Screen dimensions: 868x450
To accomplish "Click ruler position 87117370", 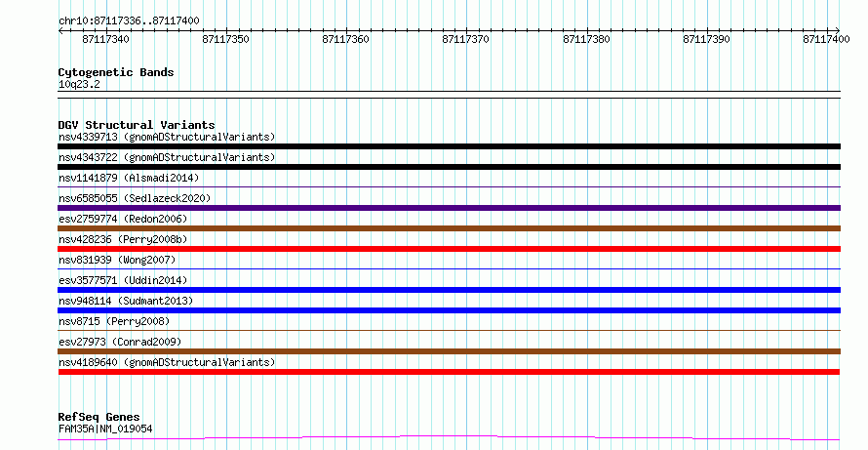I will pyautogui.click(x=465, y=39).
